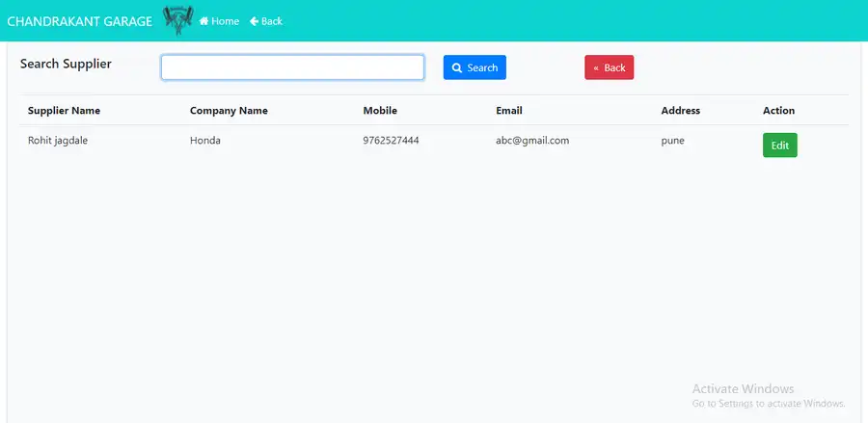The image size is (868, 423).
Task: Click the Honda company cell
Action: (205, 141)
